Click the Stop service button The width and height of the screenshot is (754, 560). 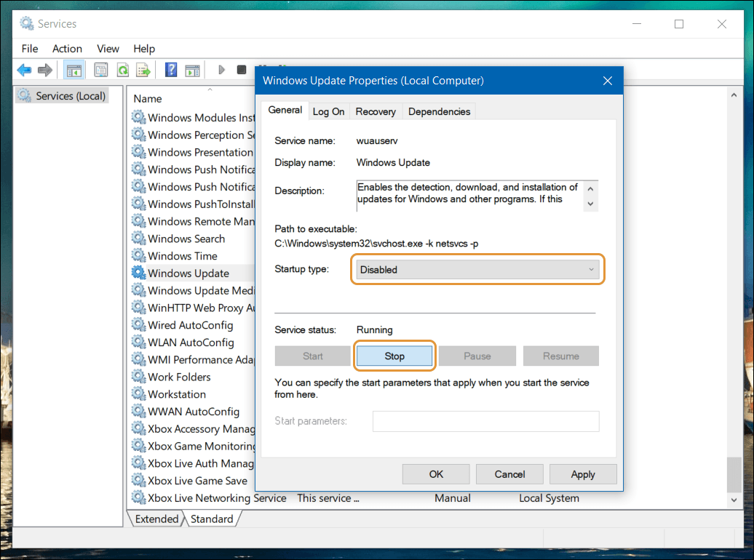click(x=394, y=356)
